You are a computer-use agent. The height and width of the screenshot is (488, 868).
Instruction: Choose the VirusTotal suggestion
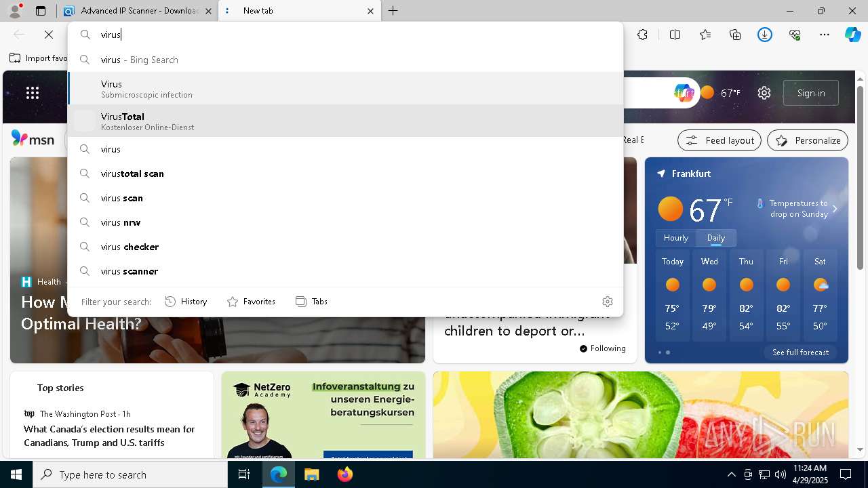coord(345,121)
